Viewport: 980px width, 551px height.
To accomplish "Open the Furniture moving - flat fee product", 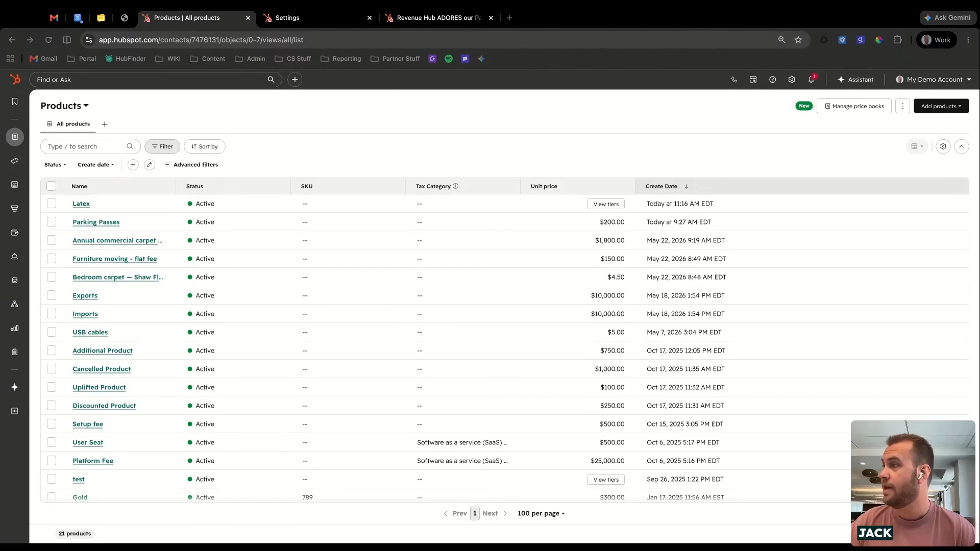I will tap(115, 259).
